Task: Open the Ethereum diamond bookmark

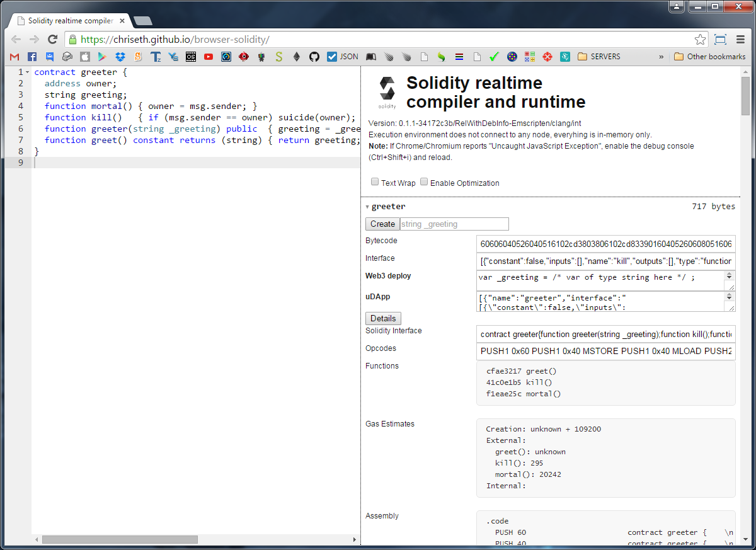Action: pyautogui.click(x=297, y=57)
